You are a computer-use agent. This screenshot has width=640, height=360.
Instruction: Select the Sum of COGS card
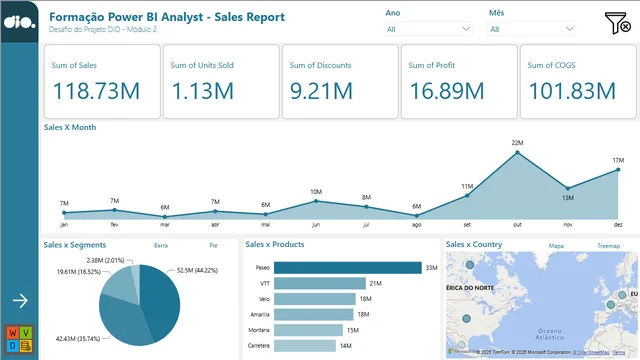coord(578,82)
